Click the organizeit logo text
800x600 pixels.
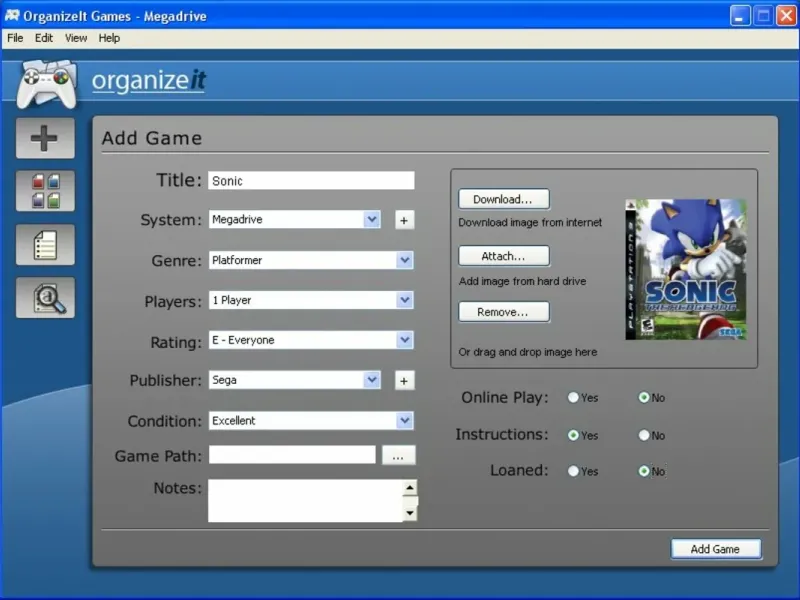pyautogui.click(x=148, y=81)
